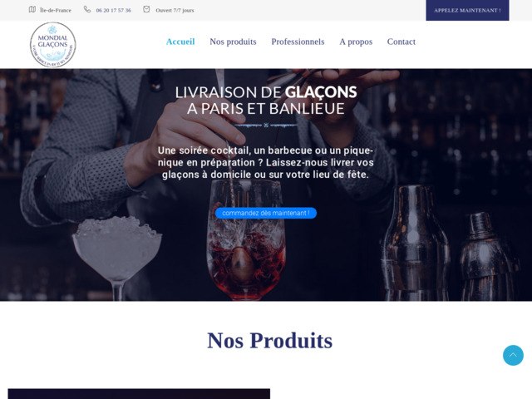Image resolution: width=532 pixels, height=399 pixels.
Task: Click the map icon beside Île-de-France
Action: click(32, 9)
